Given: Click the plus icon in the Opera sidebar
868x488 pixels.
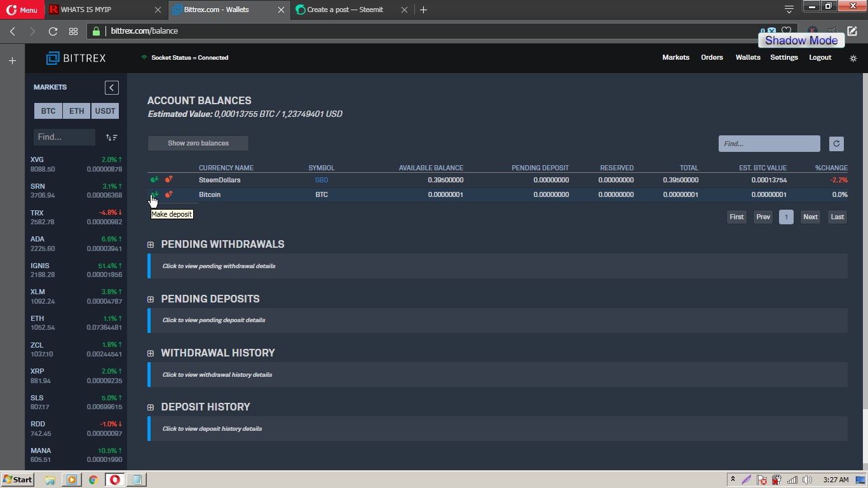Looking at the screenshot, I should coord(12,61).
